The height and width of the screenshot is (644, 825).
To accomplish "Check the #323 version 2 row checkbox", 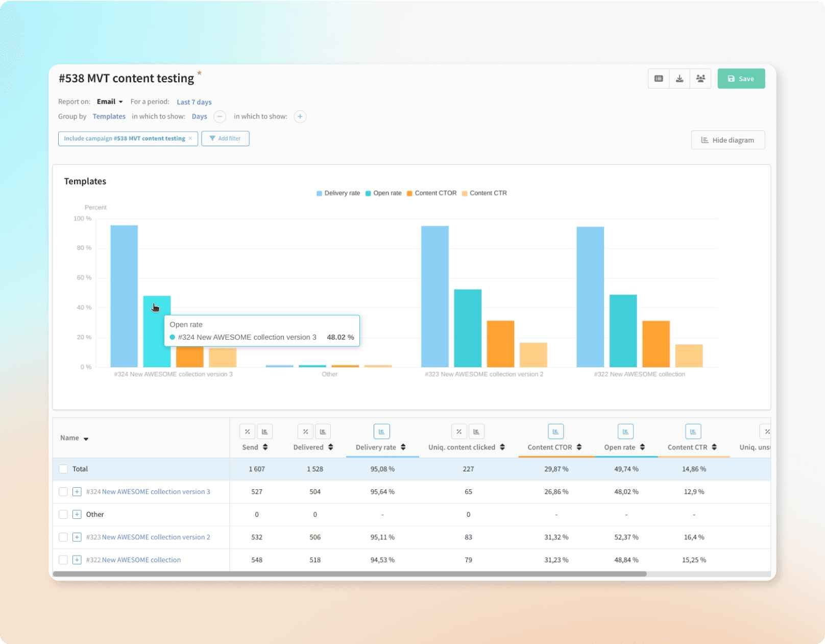I will (63, 537).
